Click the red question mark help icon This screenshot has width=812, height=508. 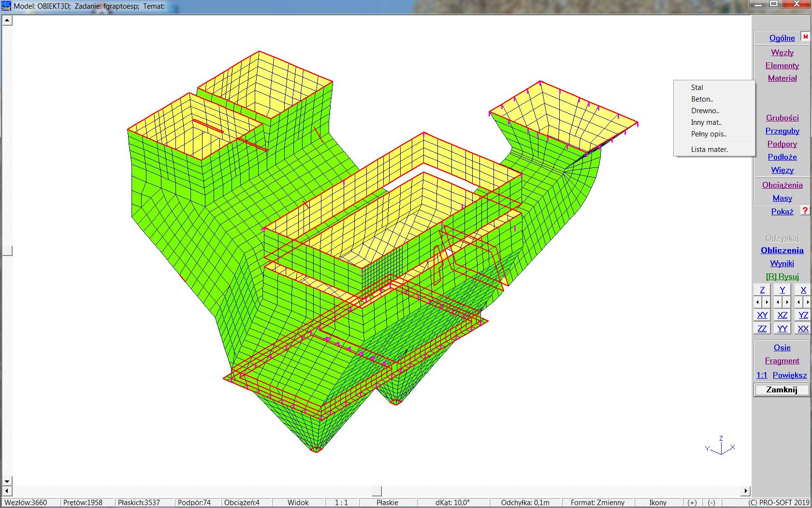[x=805, y=211]
